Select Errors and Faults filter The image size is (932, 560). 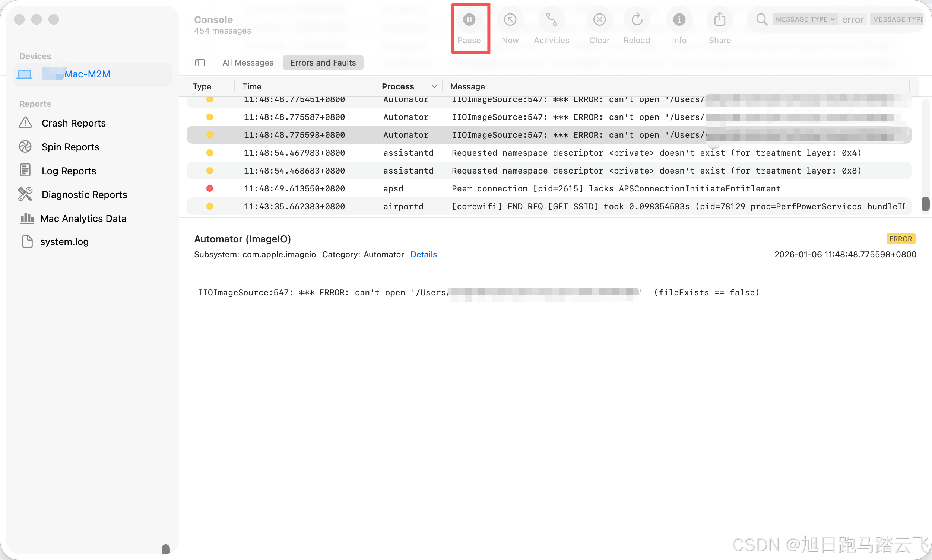[323, 63]
